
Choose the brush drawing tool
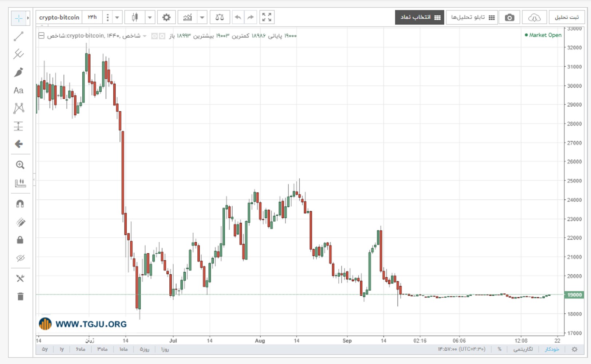(19, 72)
